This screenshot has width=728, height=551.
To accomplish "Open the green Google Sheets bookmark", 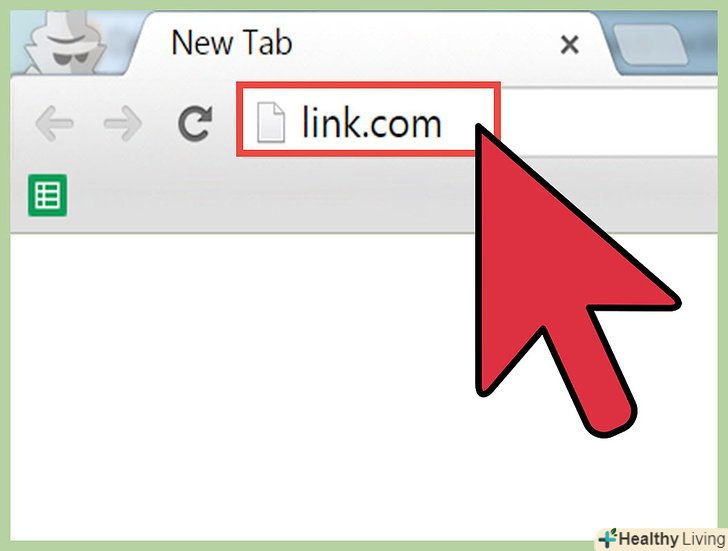I will pyautogui.click(x=47, y=195).
